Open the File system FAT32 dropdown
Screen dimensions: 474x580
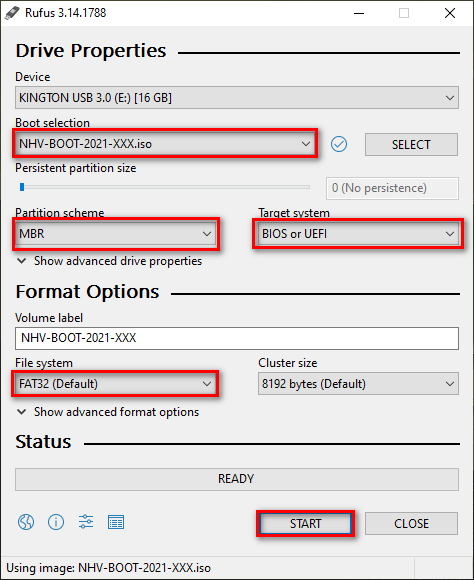click(116, 384)
